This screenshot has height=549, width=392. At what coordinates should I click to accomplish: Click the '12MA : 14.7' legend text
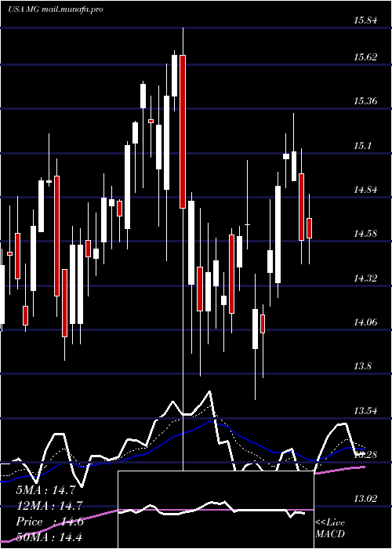pos(49,506)
